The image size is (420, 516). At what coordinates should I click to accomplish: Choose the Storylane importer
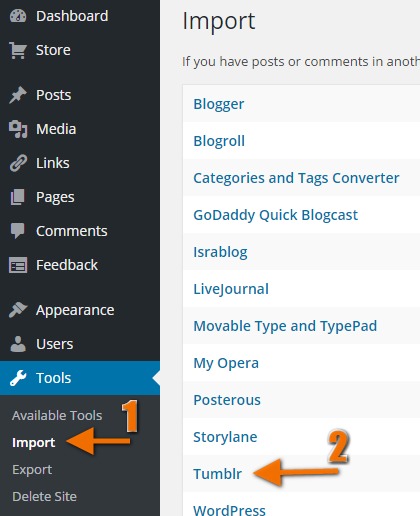click(x=225, y=437)
